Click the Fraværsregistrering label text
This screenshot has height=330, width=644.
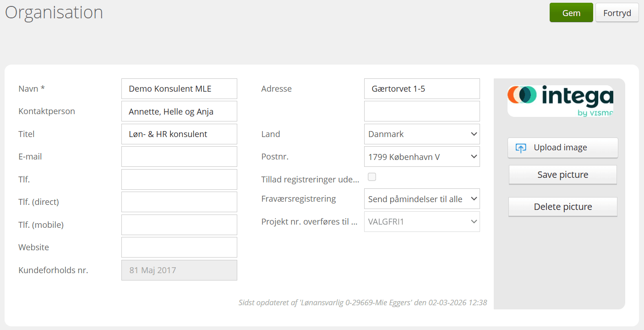coord(299,199)
